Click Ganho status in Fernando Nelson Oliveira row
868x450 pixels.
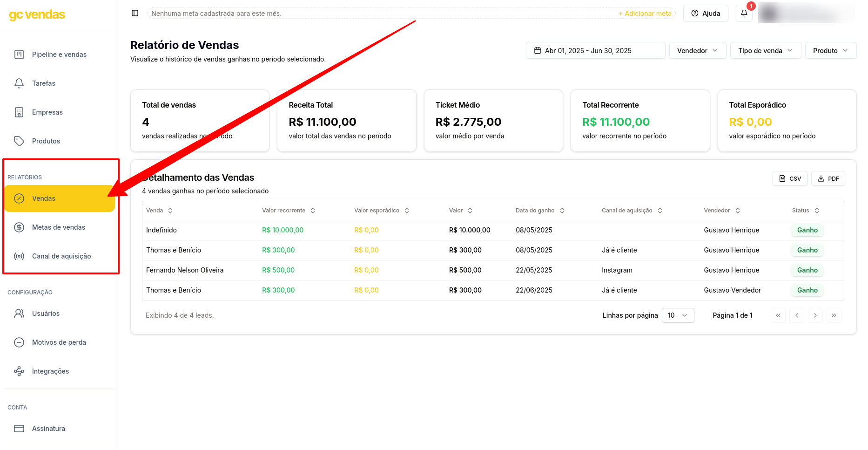pyautogui.click(x=807, y=270)
